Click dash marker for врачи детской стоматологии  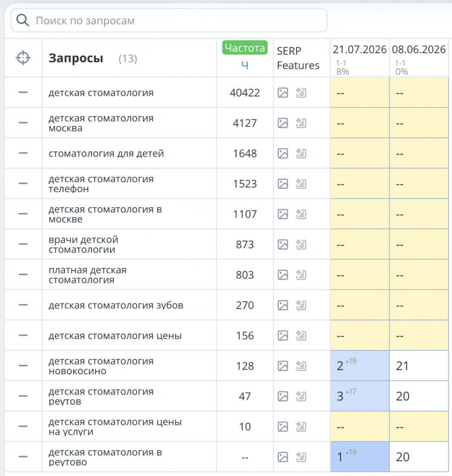[x=23, y=244]
